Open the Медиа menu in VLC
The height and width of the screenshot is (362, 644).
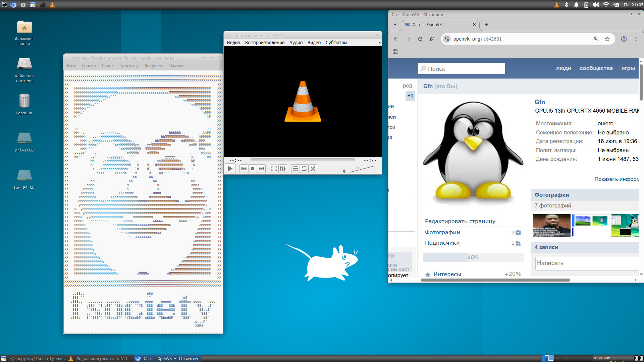233,43
